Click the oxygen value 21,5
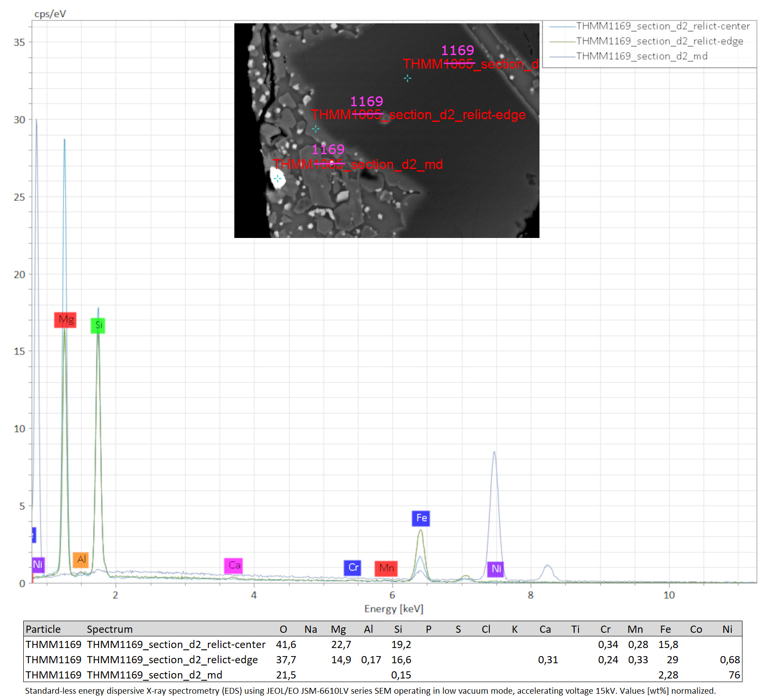The height and width of the screenshot is (700, 768). coord(286,675)
